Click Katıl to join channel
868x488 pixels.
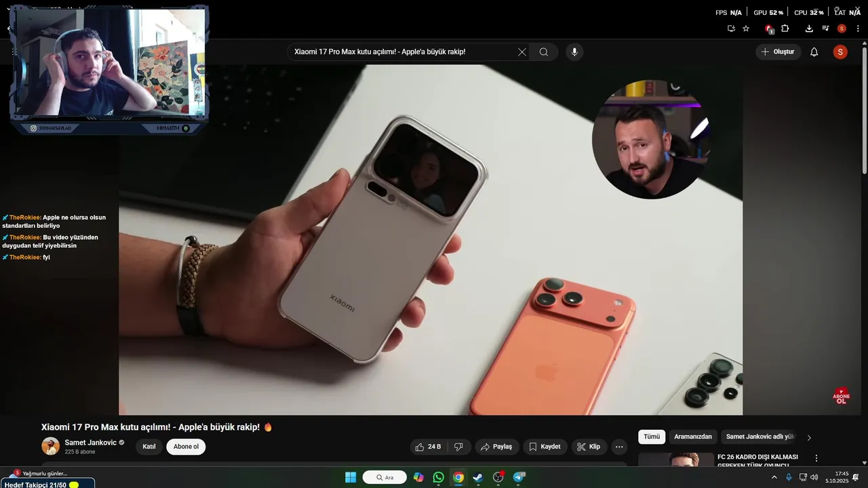pos(149,447)
